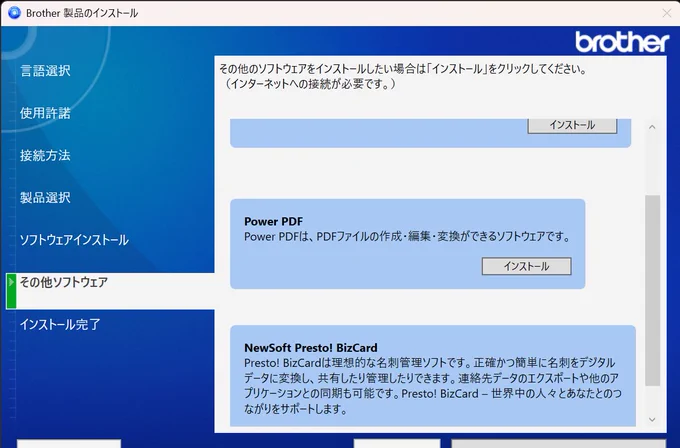680x448 pixels.
Task: Select the 製品選択 step in sidebar
Action: coord(45,198)
